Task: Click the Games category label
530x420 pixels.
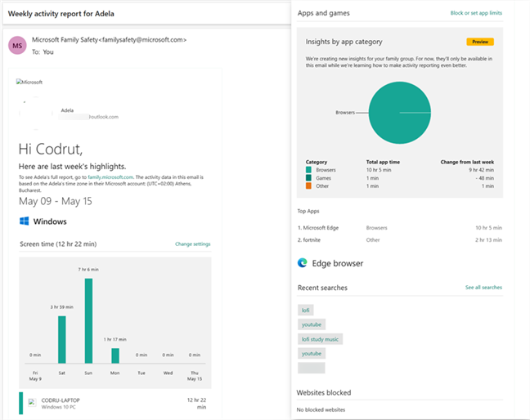Action: (323, 178)
